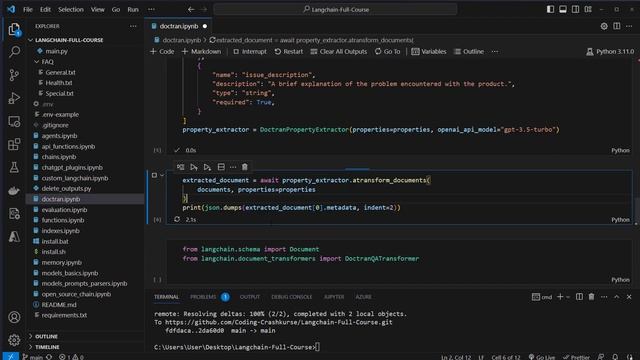Open Remote Explorer view
The image size is (640, 360).
coord(14,121)
